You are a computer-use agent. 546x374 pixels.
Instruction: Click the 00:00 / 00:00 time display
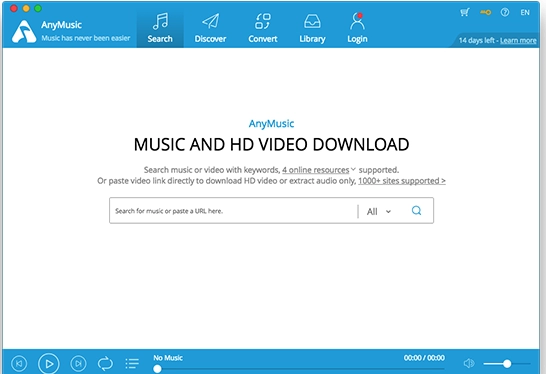(x=424, y=358)
